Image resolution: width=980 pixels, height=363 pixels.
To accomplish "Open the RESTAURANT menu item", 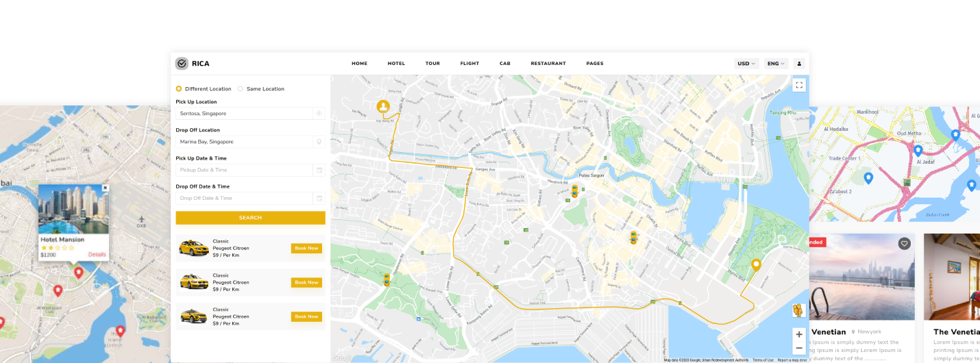I will click(548, 64).
